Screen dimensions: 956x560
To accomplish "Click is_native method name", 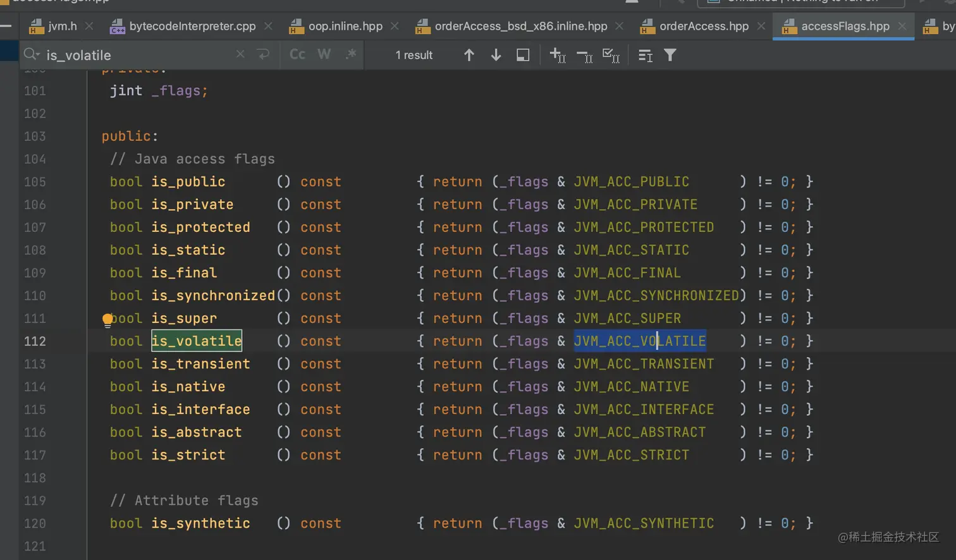I will click(188, 386).
